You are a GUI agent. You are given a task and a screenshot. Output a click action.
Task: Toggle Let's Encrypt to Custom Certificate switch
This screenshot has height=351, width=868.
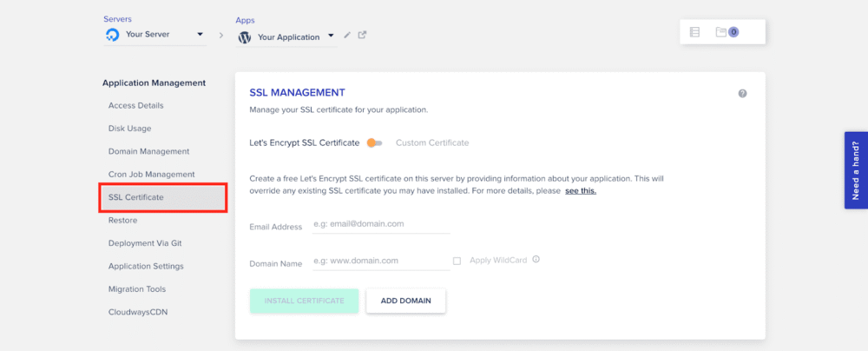pyautogui.click(x=374, y=142)
